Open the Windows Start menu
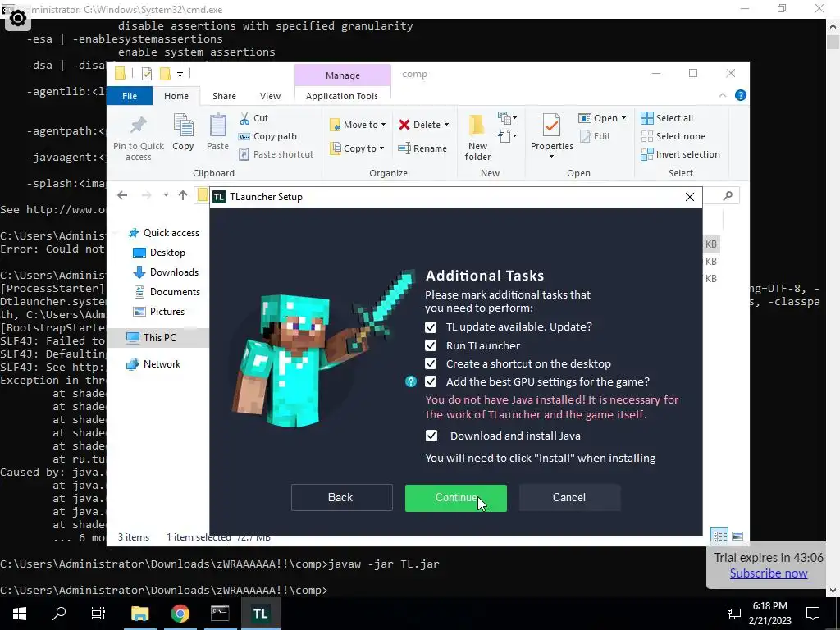Image resolution: width=840 pixels, height=630 pixels. 20,614
